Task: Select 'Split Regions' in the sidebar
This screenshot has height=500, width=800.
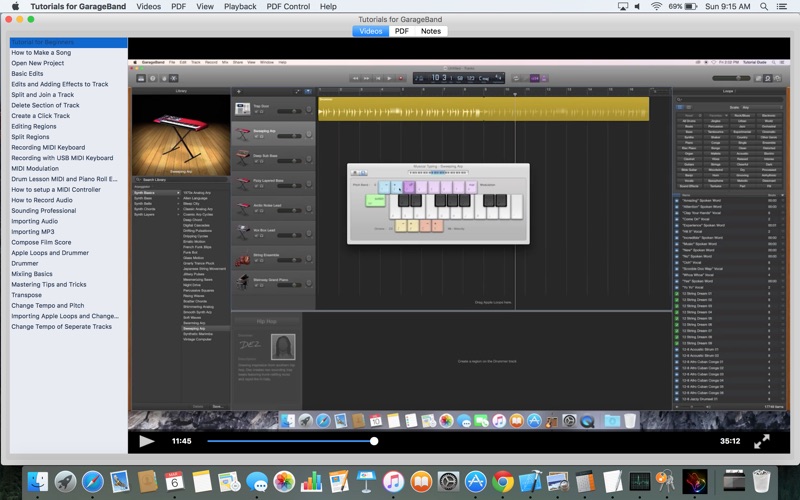Action: pos(68,137)
